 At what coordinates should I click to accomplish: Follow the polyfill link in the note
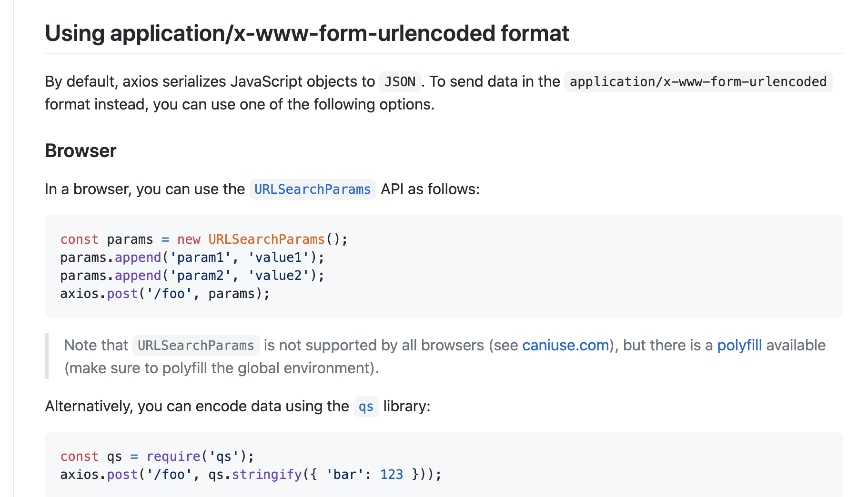point(739,345)
